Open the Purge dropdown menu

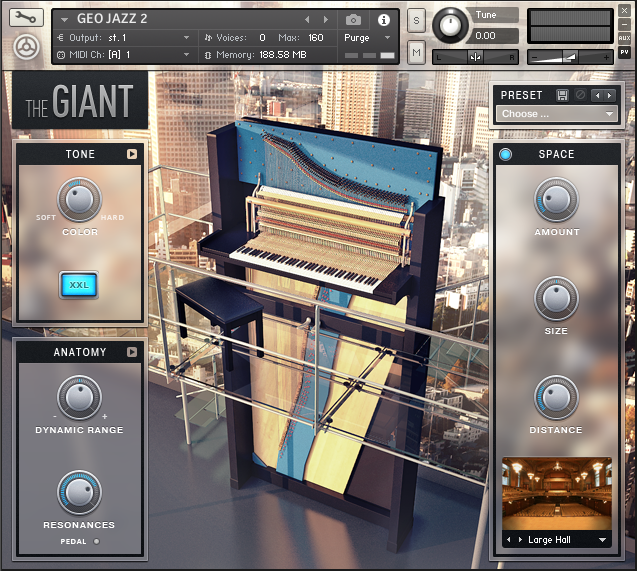[367, 38]
